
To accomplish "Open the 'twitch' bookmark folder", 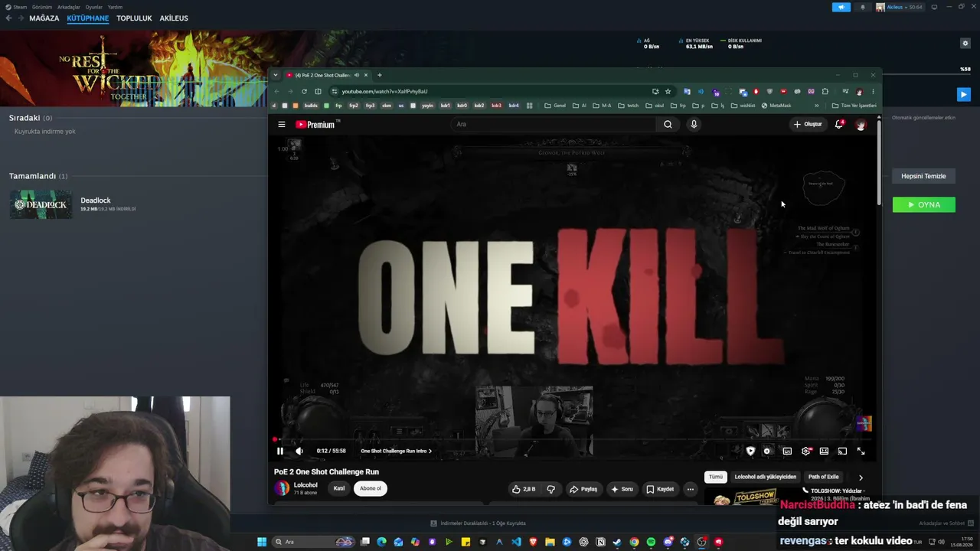I will 629,106.
